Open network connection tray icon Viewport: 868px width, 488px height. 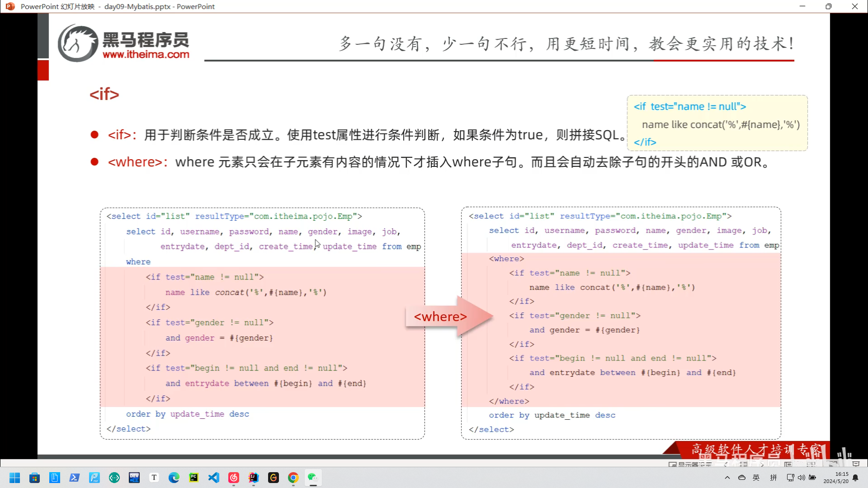tap(790, 478)
